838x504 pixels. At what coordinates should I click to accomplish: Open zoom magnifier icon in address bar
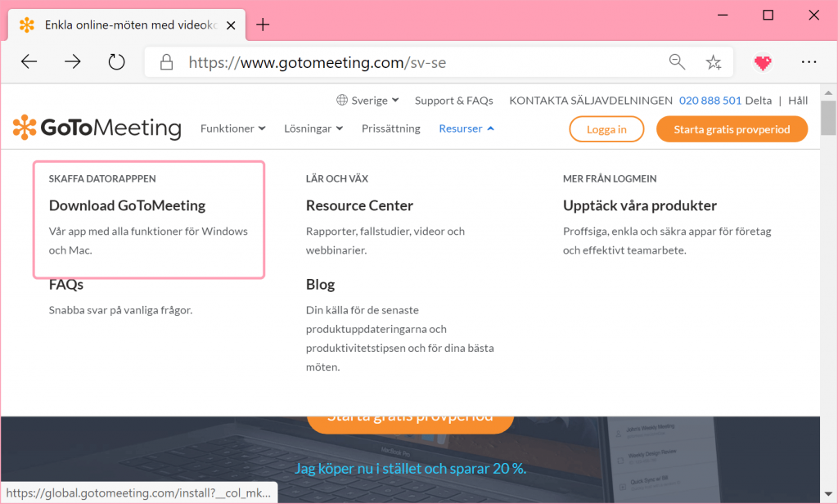click(x=677, y=62)
